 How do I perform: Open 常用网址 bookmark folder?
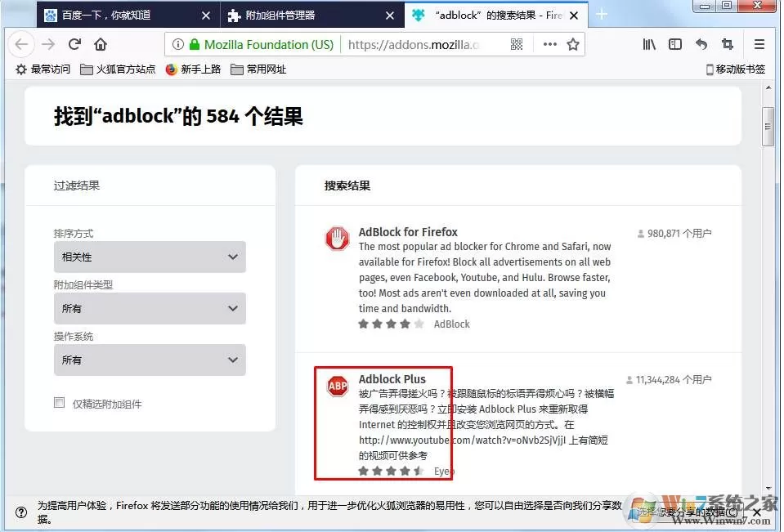[258, 69]
